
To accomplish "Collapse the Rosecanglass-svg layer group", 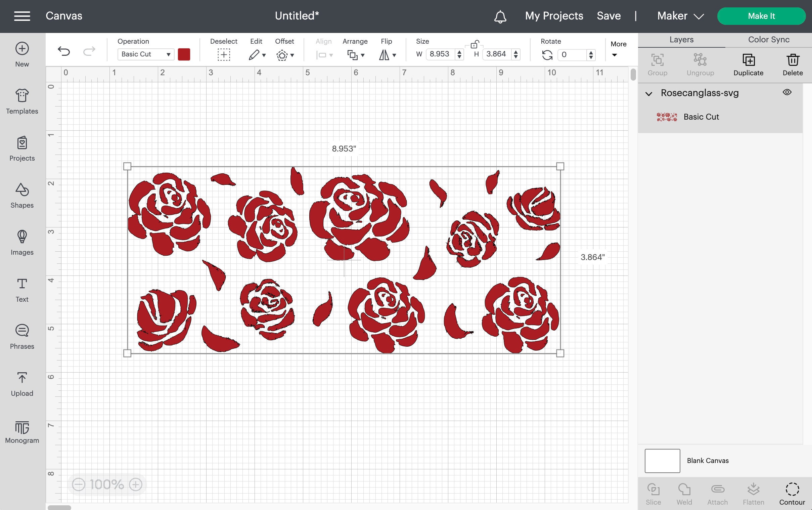I will click(649, 94).
